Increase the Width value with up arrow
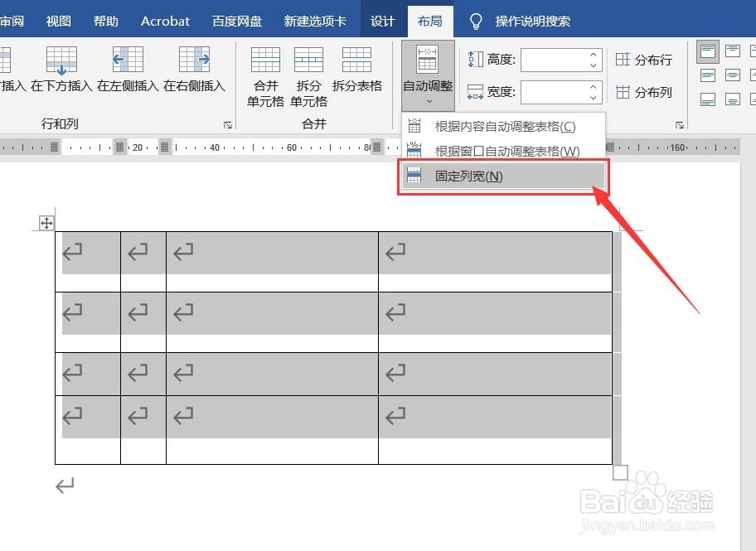 point(594,86)
